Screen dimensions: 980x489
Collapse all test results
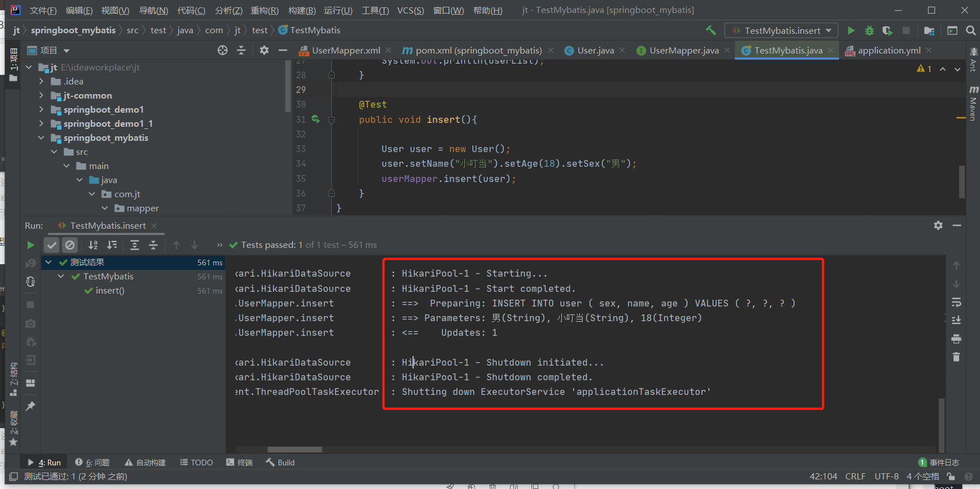[x=153, y=245]
